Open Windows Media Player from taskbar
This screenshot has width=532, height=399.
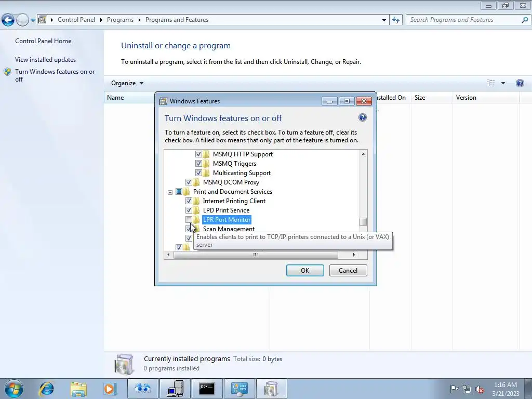tap(109, 389)
